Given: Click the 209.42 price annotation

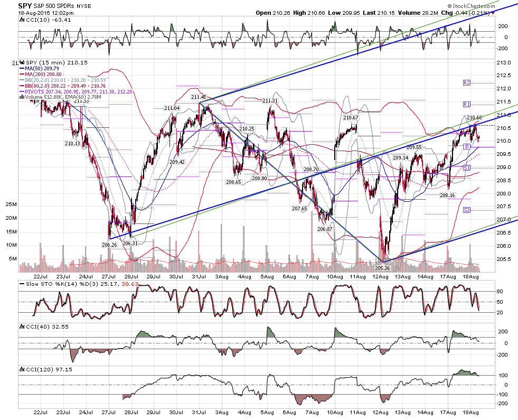Looking at the screenshot, I should pyautogui.click(x=177, y=162).
